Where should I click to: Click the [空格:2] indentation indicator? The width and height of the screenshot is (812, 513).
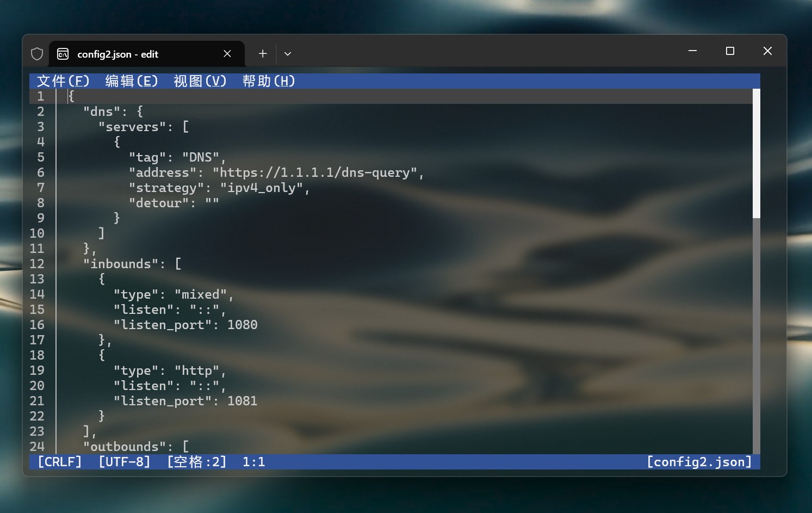pos(197,462)
